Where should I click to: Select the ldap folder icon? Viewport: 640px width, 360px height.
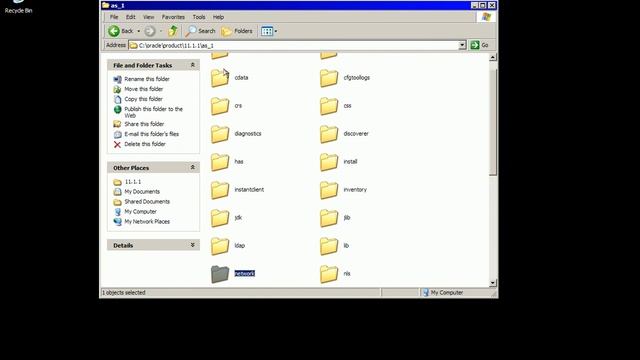pyautogui.click(x=220, y=246)
